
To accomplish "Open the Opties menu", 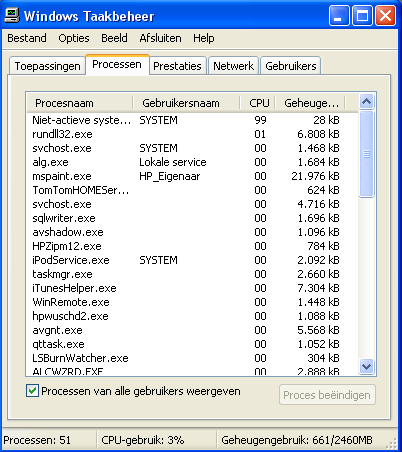I will (x=74, y=38).
